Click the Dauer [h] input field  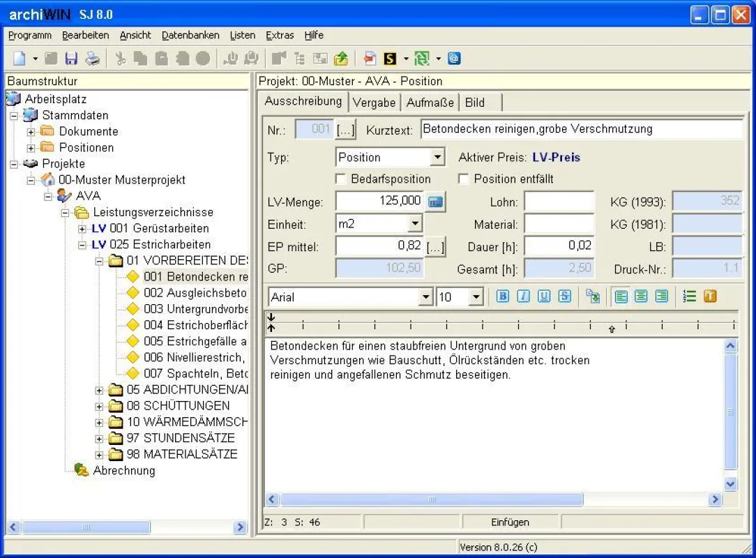(559, 246)
